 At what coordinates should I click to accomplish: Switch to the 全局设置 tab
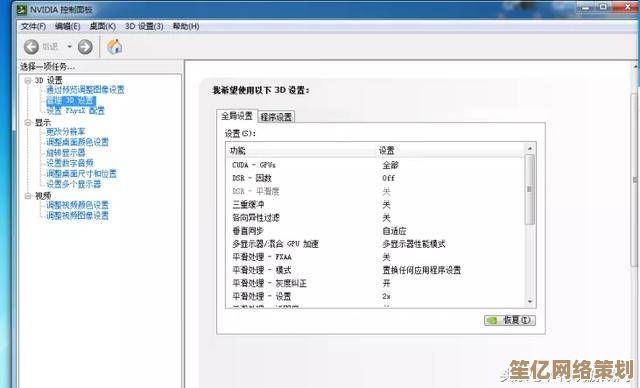237,116
